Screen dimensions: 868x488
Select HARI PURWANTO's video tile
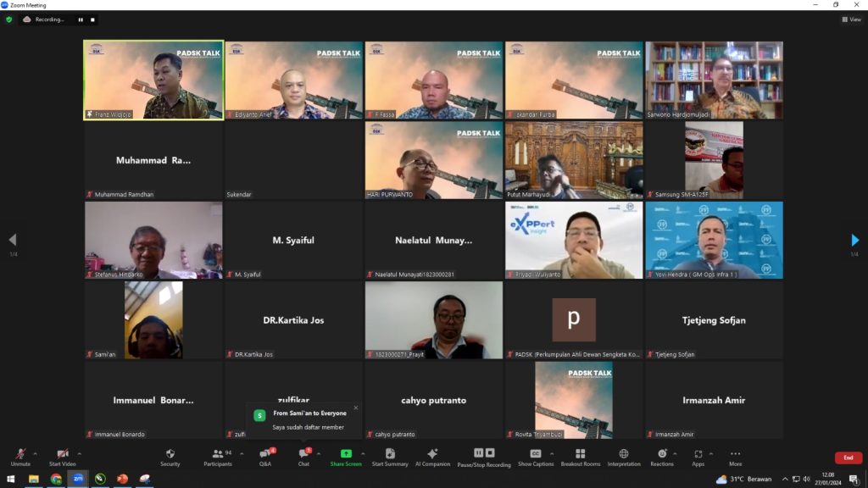(x=433, y=160)
